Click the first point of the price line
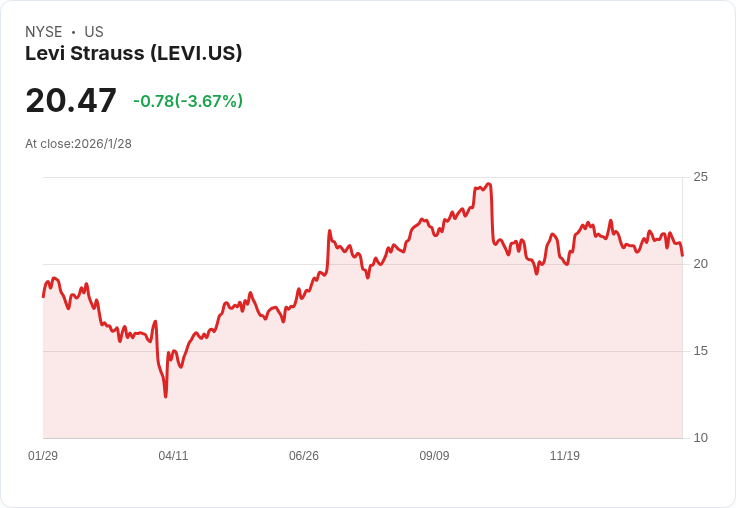 pos(43,296)
